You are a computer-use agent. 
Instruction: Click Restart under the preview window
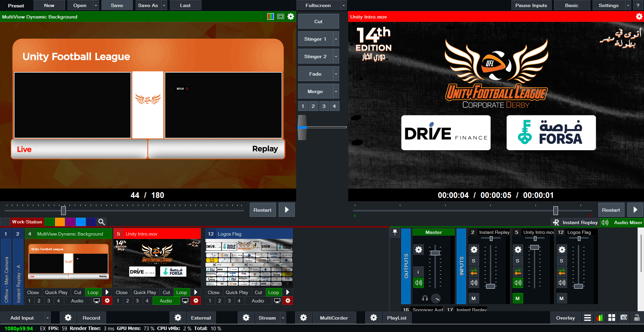263,210
